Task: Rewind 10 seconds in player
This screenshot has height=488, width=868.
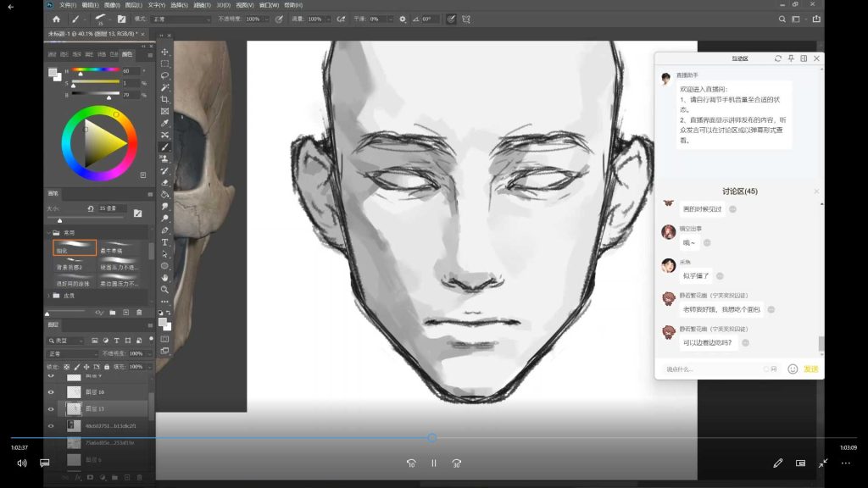Action: (x=411, y=463)
